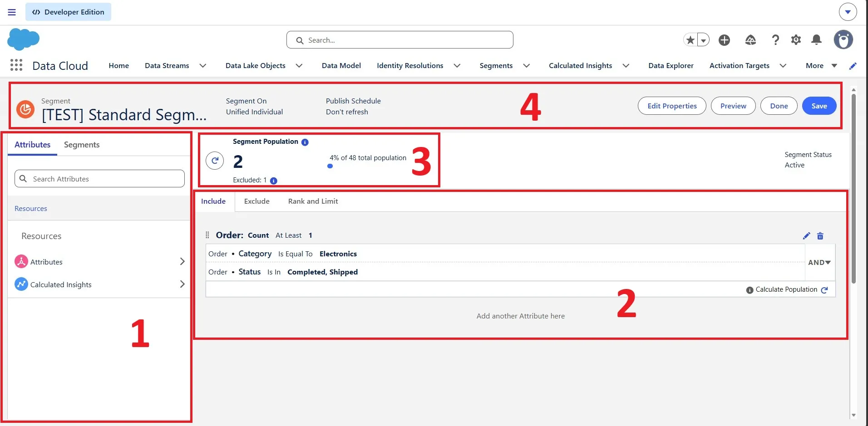The width and height of the screenshot is (868, 426).
Task: Expand the Calculated Insights chevron
Action: [182, 284]
